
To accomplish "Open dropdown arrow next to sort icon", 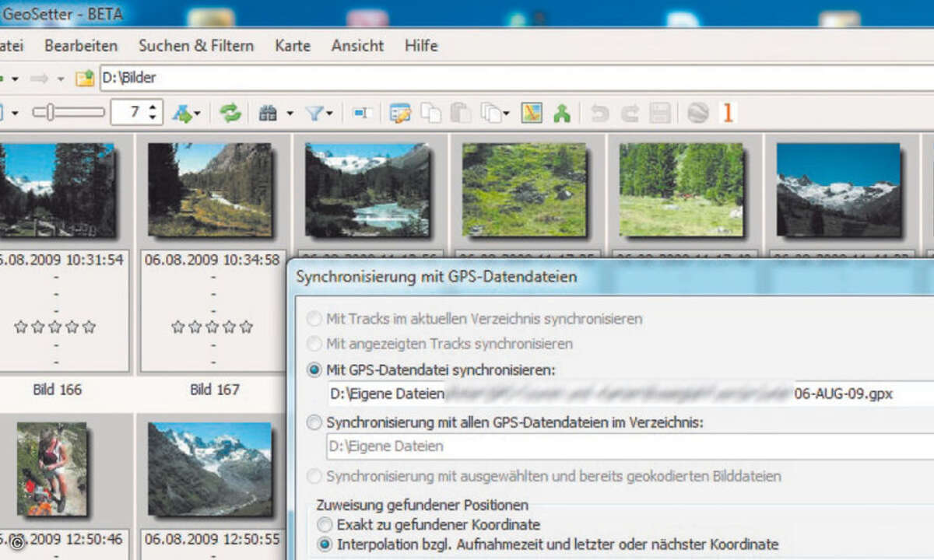I will (198, 114).
